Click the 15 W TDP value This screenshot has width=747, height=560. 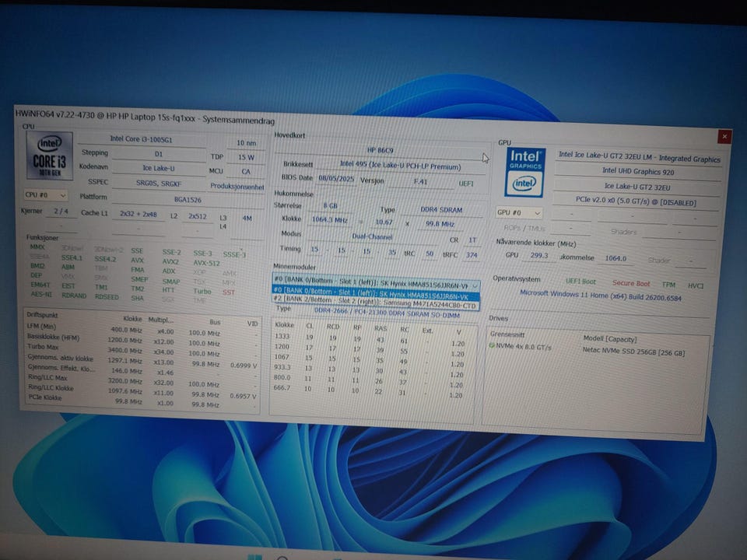coord(247,157)
